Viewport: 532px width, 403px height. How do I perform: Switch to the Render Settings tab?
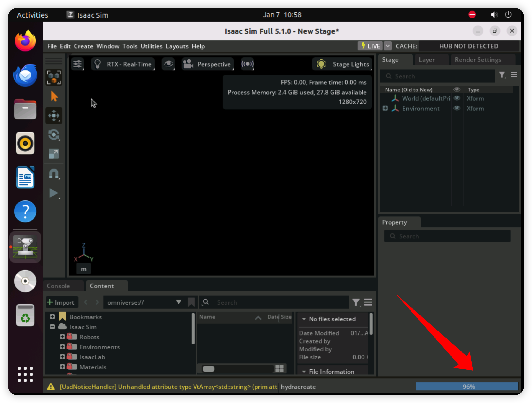pyautogui.click(x=478, y=60)
